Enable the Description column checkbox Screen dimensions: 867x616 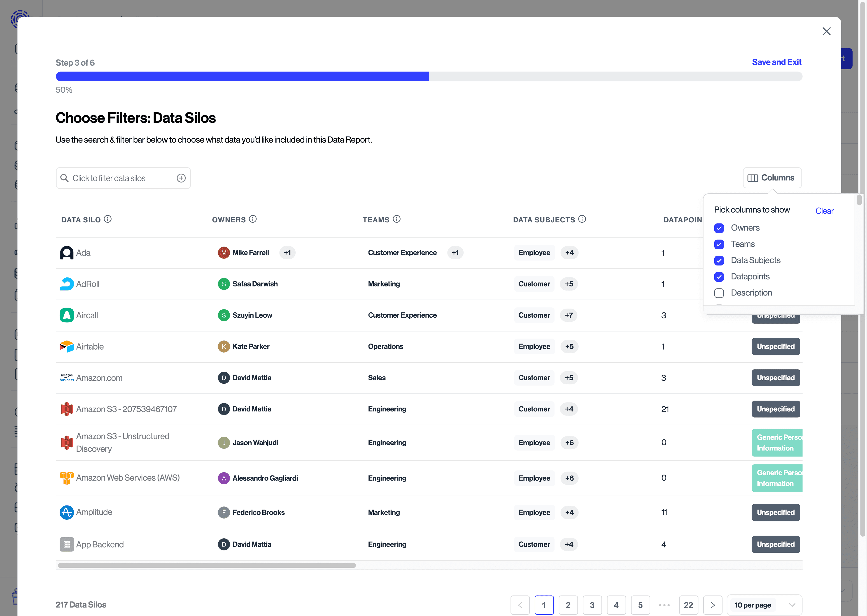719,293
